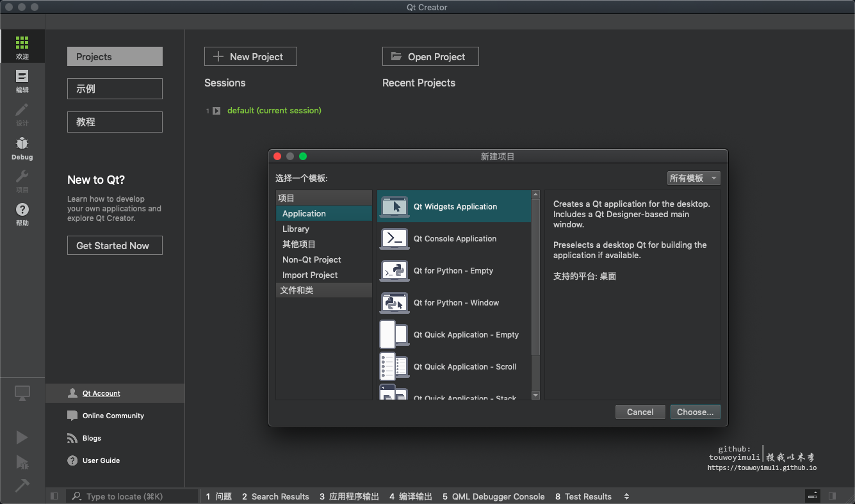Click the template list scroll up arrow
The width and height of the screenshot is (855, 504).
[x=536, y=195]
